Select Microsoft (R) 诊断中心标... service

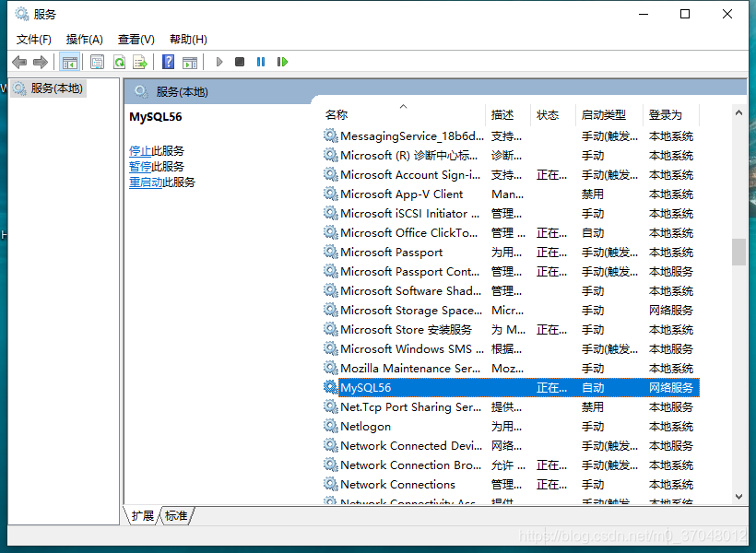511,155
